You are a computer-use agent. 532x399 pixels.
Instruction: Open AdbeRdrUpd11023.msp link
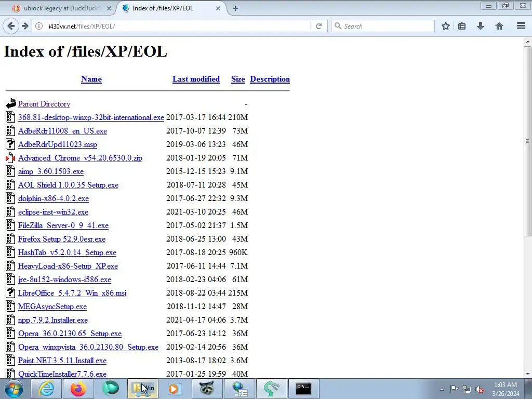(58, 144)
